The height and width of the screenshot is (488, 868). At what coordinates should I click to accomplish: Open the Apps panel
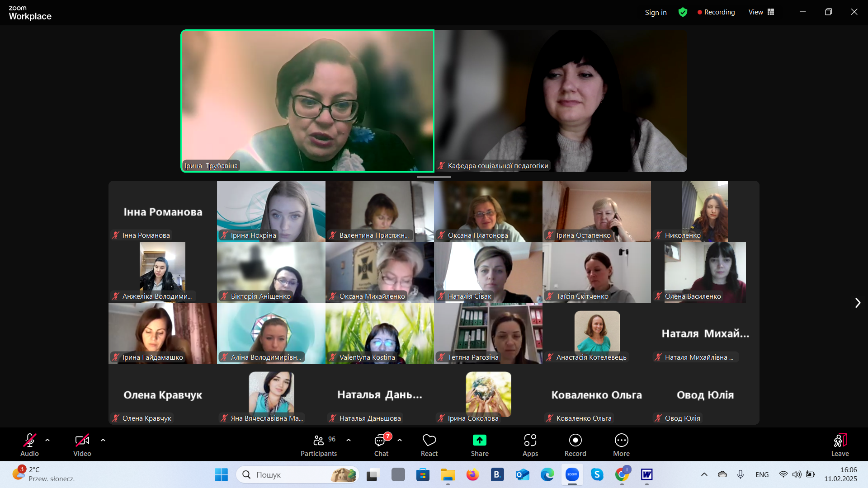(x=530, y=445)
